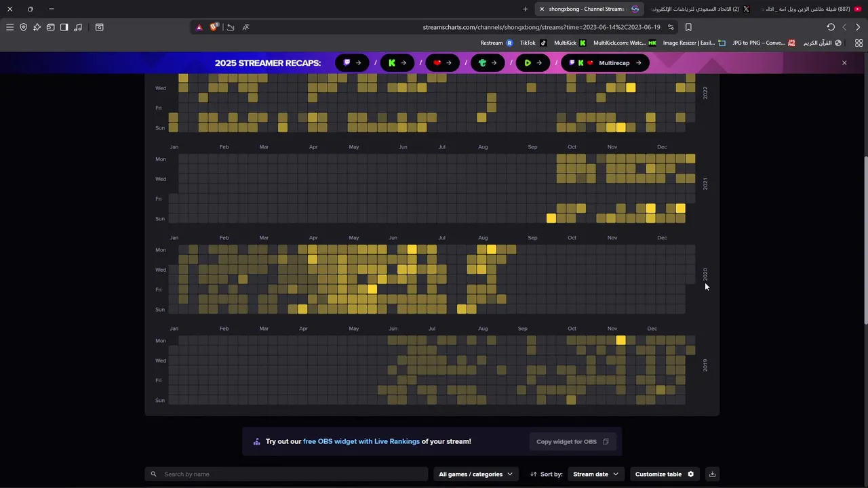Screen dimensions: 868x488
Task: Open the Multirecap button
Action: 605,63
